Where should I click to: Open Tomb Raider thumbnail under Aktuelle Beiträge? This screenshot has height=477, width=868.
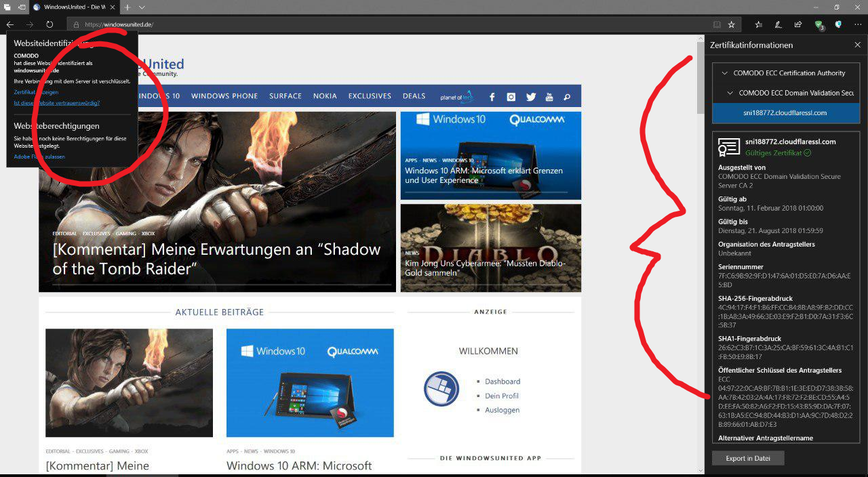coord(129,383)
